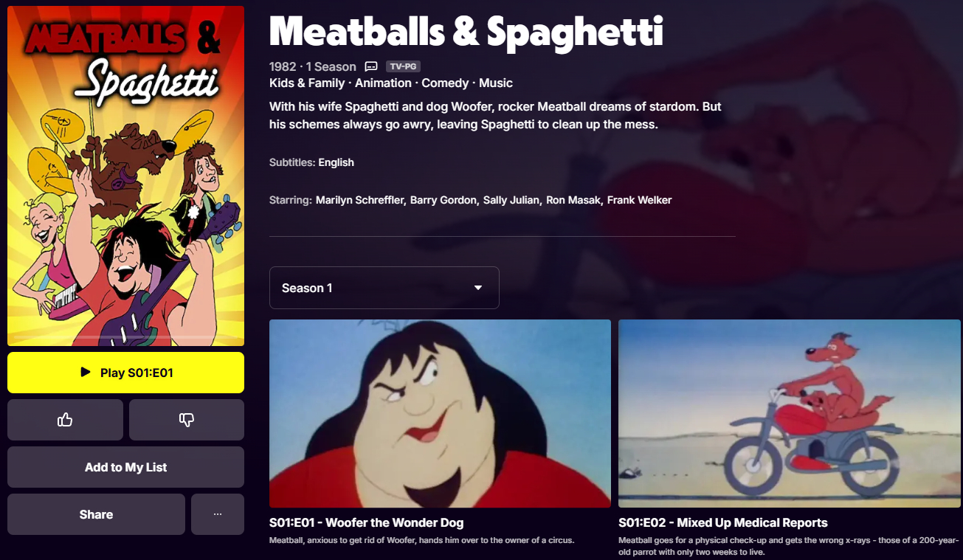Viewport: 963px width, 560px height.
Task: Click the closed captions icon beside 1 Season
Action: click(x=371, y=66)
